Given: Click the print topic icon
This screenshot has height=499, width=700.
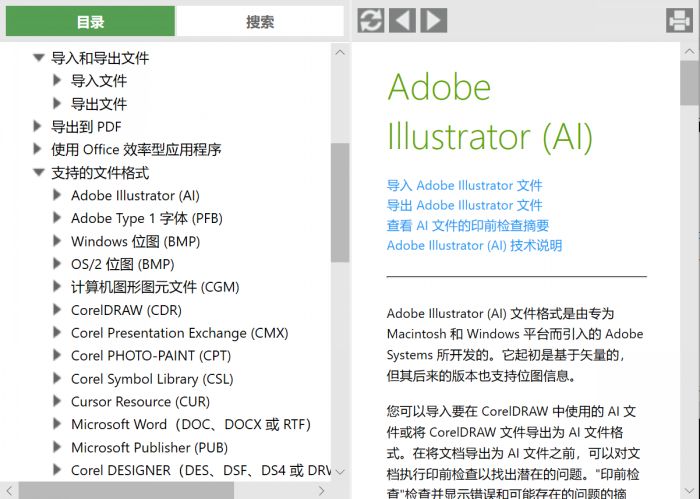Looking at the screenshot, I should click(x=678, y=21).
